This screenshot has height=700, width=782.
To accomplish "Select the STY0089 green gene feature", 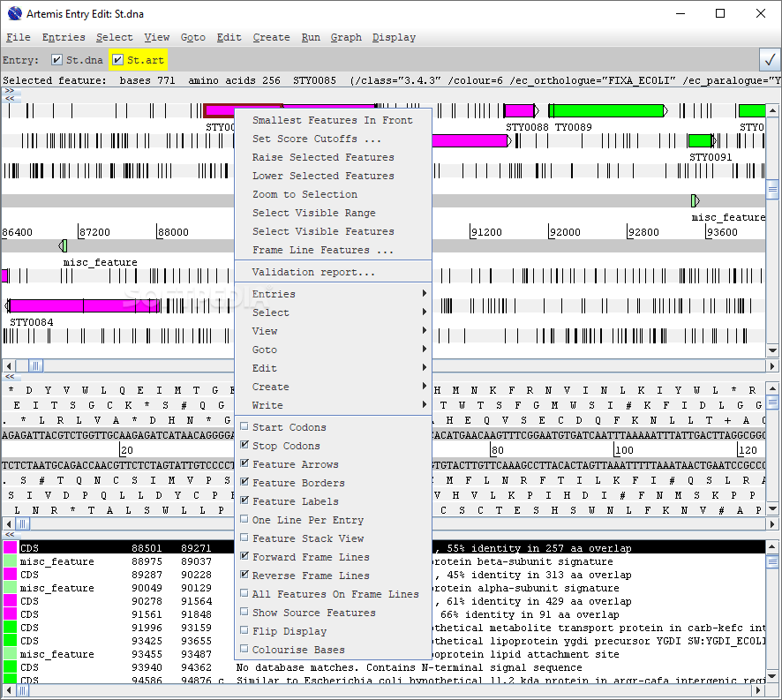I will [608, 110].
